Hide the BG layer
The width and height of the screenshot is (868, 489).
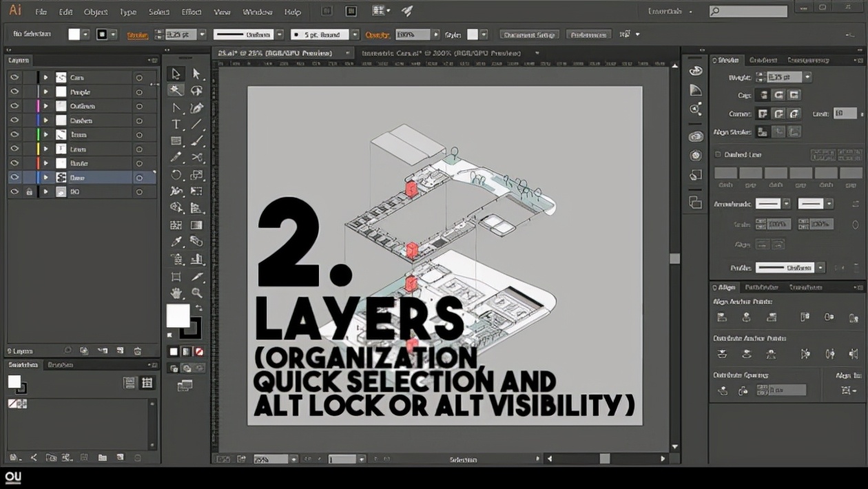click(14, 192)
